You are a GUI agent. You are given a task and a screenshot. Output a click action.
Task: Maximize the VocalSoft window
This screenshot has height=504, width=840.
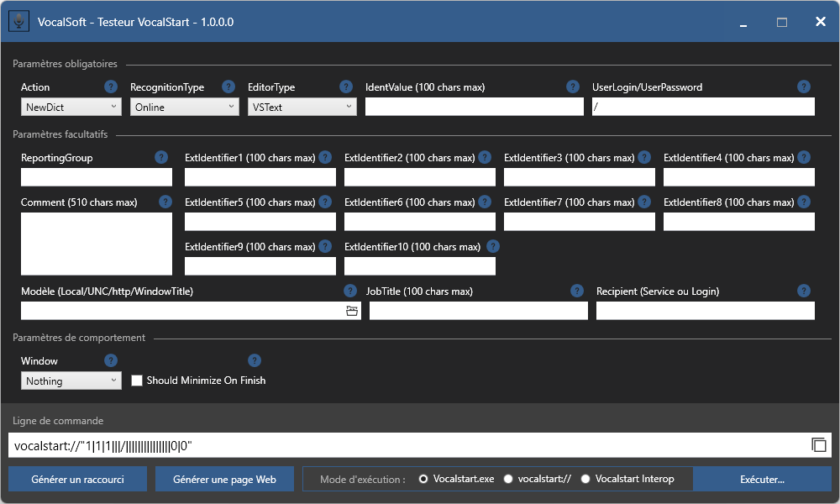(782, 22)
